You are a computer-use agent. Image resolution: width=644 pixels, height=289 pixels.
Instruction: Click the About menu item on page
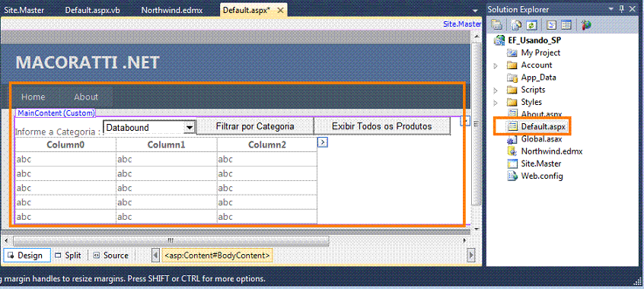coord(86,97)
